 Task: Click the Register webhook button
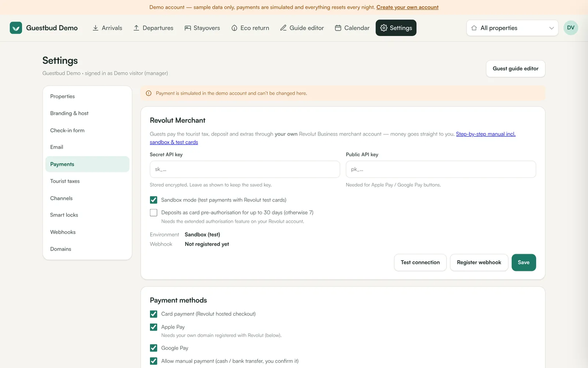coord(479,262)
